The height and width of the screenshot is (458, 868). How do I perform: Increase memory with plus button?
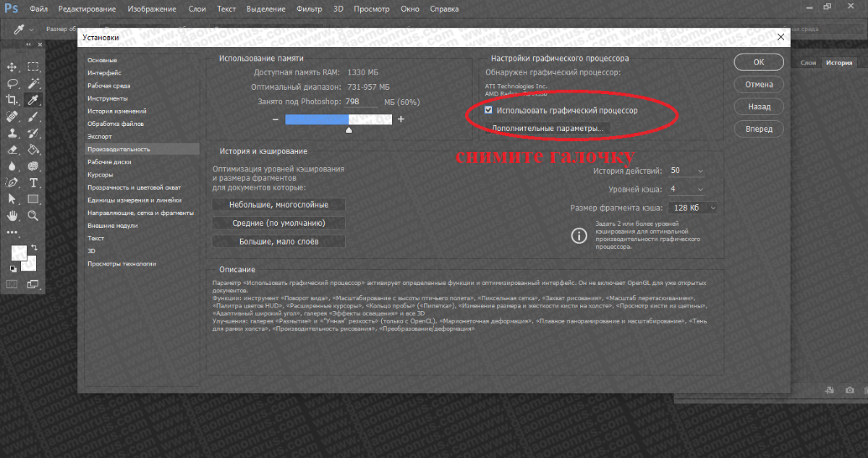pos(401,119)
